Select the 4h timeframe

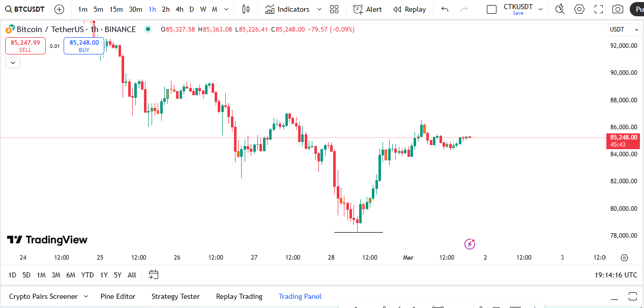click(x=180, y=9)
